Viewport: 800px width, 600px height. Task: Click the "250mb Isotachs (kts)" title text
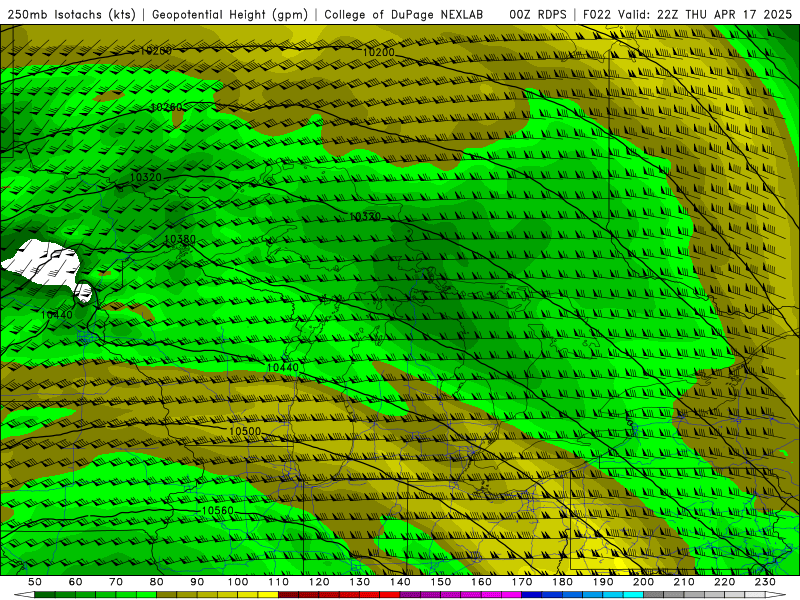click(x=72, y=14)
